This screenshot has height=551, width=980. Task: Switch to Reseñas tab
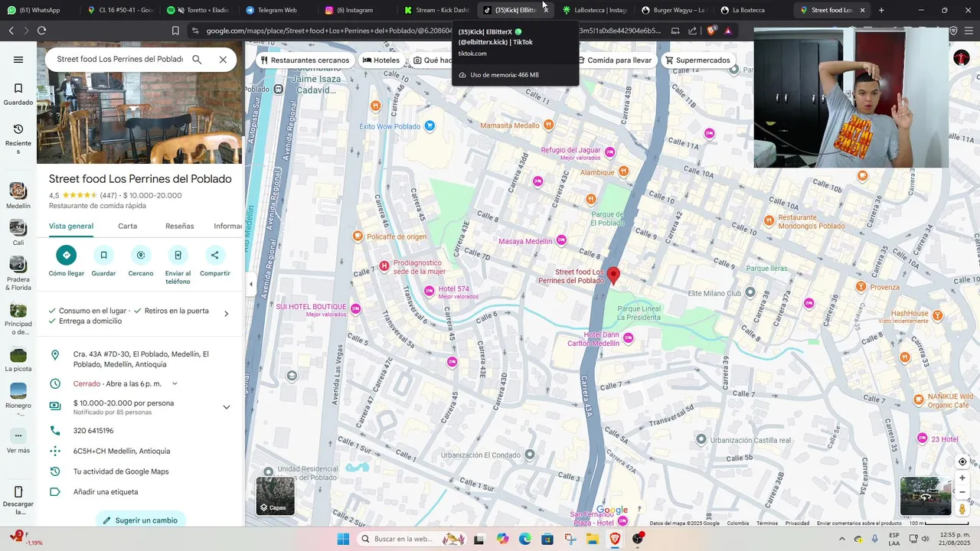[180, 227]
